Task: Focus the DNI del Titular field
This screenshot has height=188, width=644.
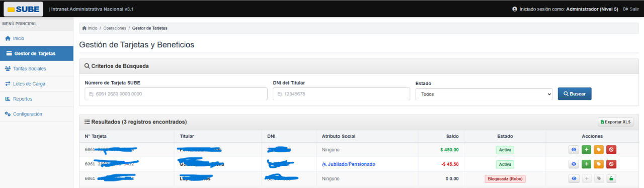Action: pyautogui.click(x=341, y=94)
